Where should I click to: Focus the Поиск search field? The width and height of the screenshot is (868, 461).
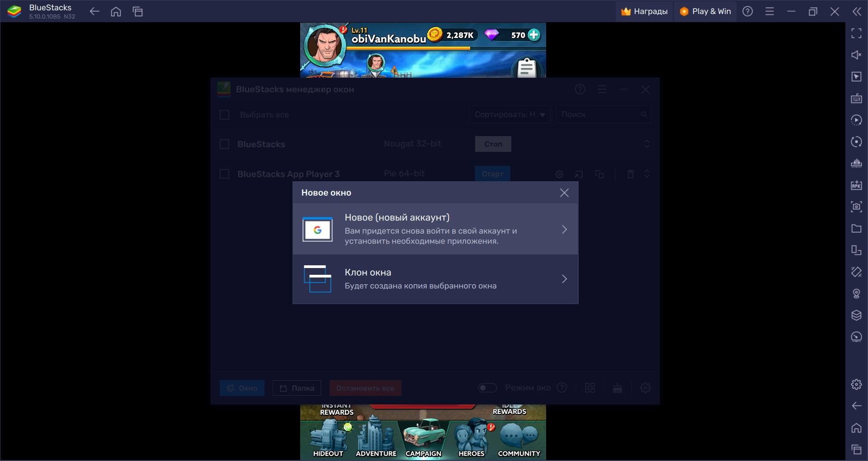click(x=603, y=115)
